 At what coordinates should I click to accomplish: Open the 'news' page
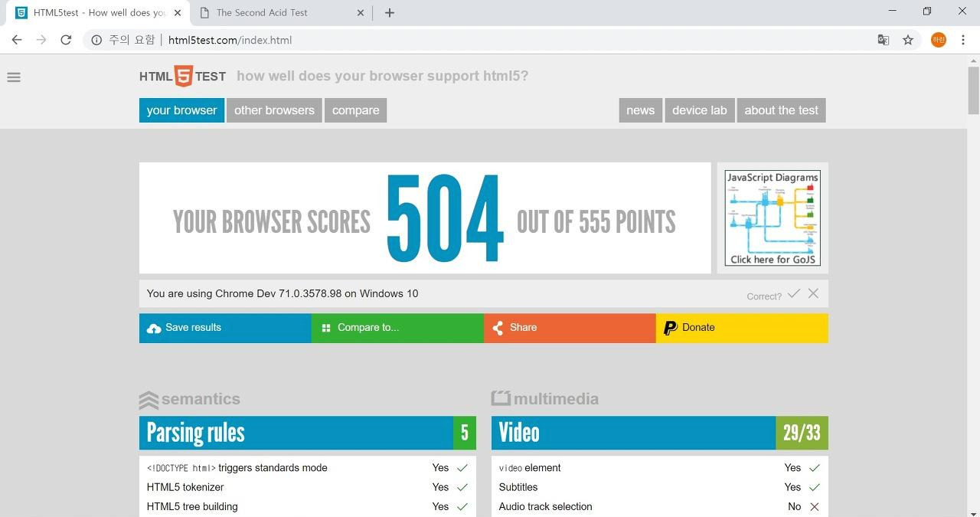pos(640,110)
